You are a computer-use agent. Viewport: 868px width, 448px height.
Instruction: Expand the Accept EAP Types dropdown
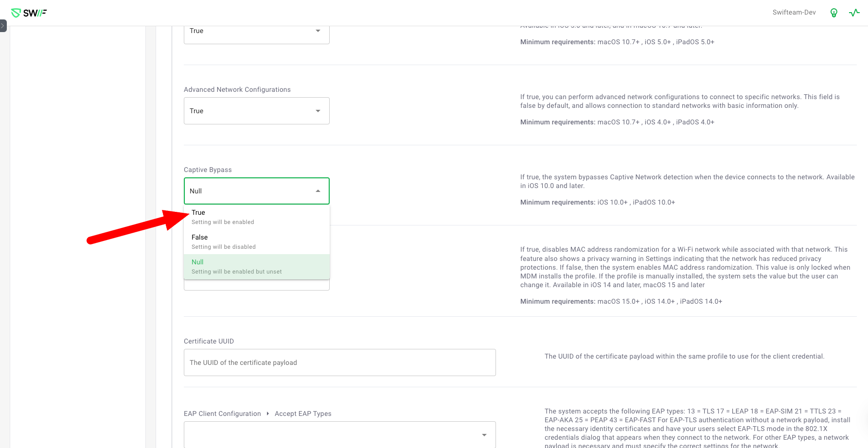(339, 434)
